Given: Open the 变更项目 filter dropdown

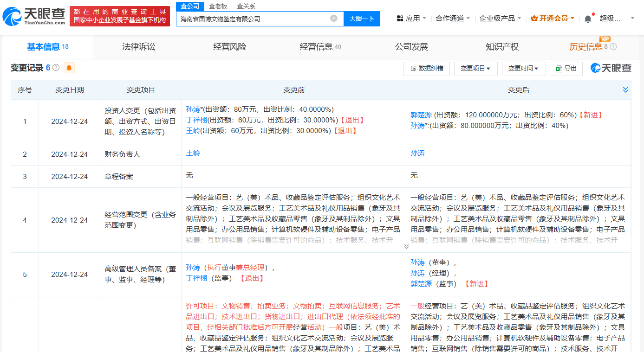Looking at the screenshot, I should (x=475, y=69).
